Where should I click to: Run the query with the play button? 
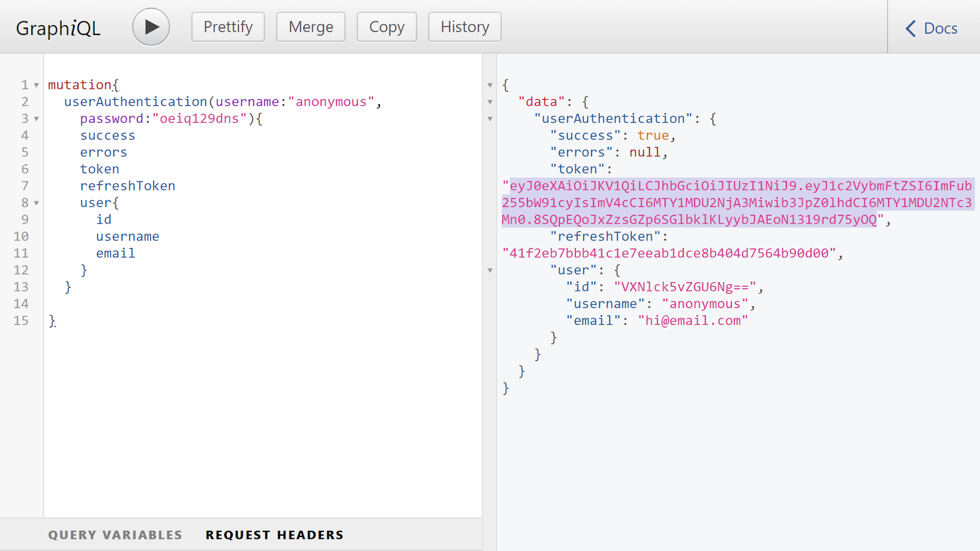(x=151, y=27)
